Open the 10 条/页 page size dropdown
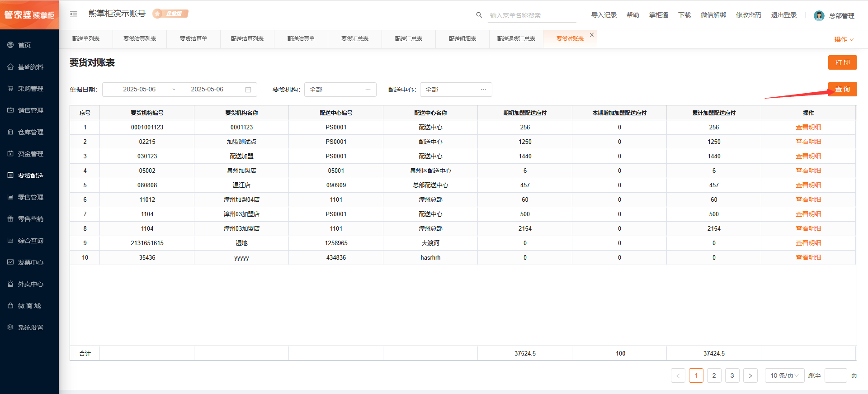The width and height of the screenshot is (868, 394). (784, 375)
